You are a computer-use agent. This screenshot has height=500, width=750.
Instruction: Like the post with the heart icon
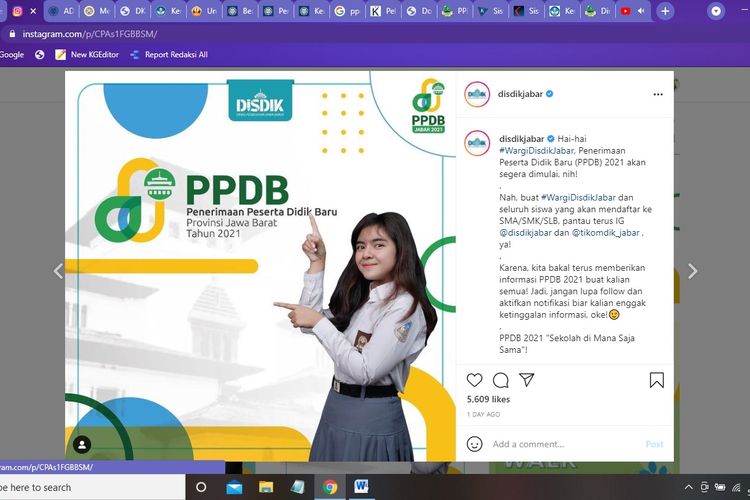(475, 380)
